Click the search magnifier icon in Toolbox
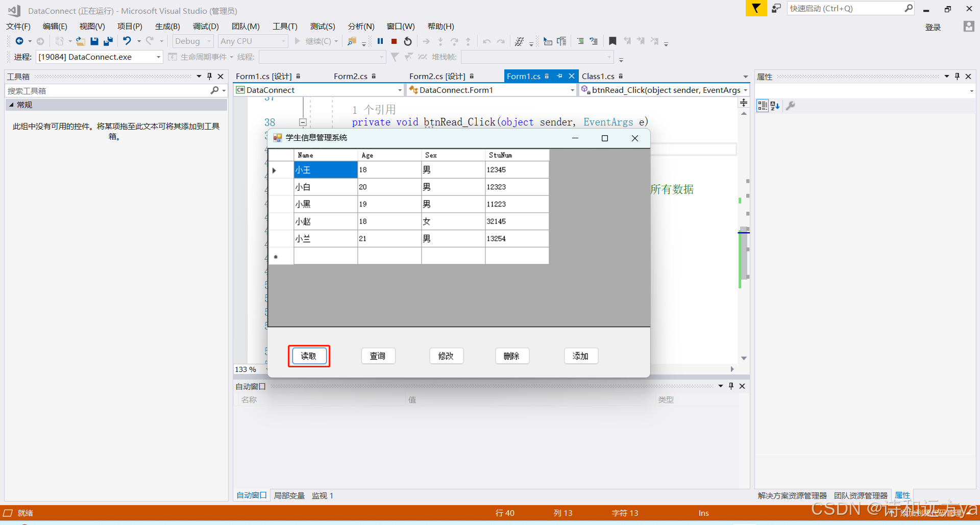 215,90
